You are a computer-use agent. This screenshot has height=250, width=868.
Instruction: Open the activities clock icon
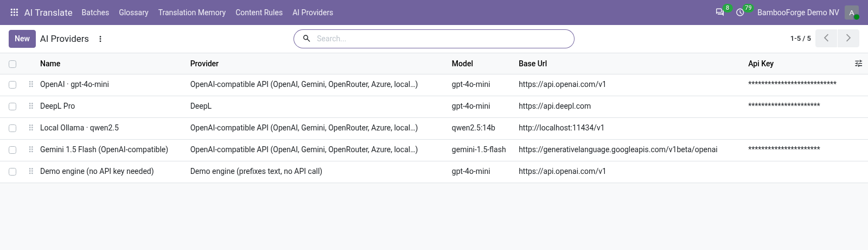(x=740, y=12)
